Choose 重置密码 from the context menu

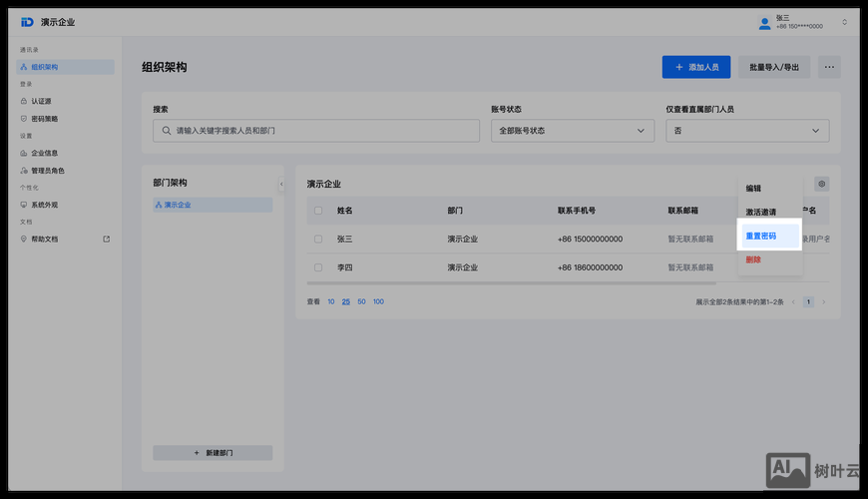tap(769, 236)
